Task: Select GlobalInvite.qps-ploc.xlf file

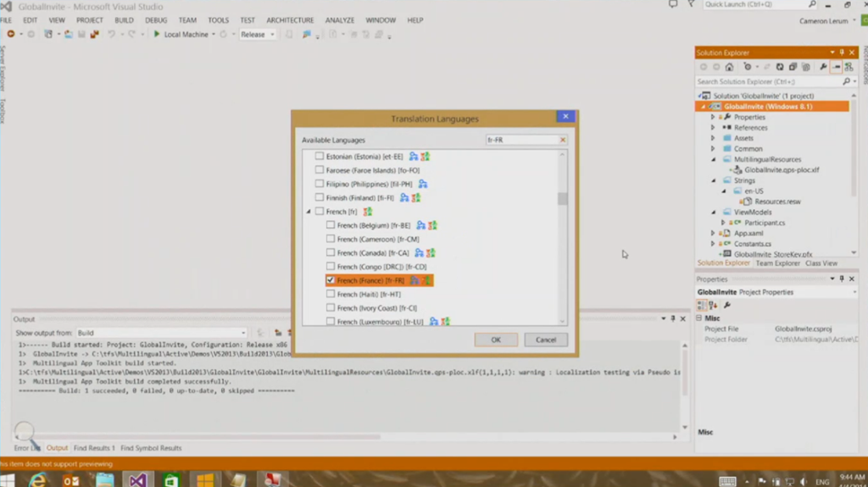Action: (781, 170)
